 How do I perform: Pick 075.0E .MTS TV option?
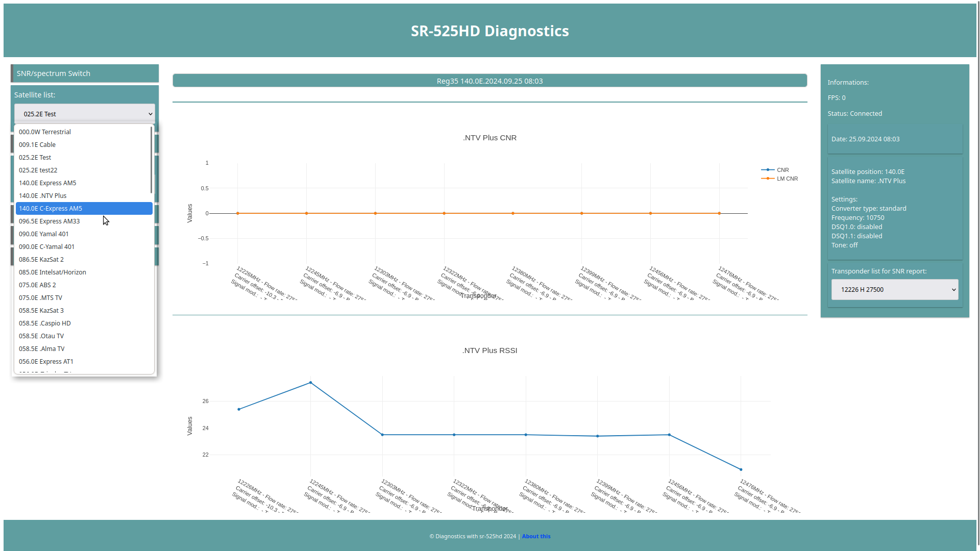[84, 297]
